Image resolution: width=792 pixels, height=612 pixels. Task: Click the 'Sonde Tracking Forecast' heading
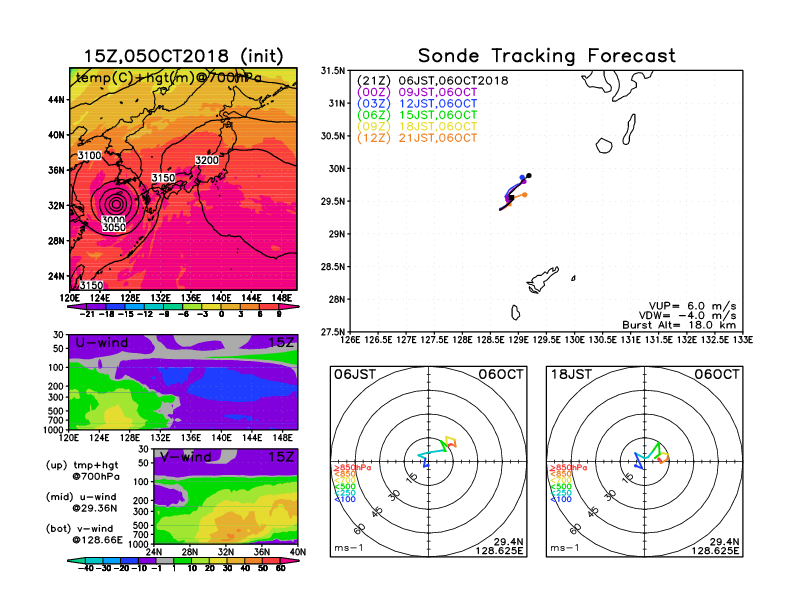(547, 56)
